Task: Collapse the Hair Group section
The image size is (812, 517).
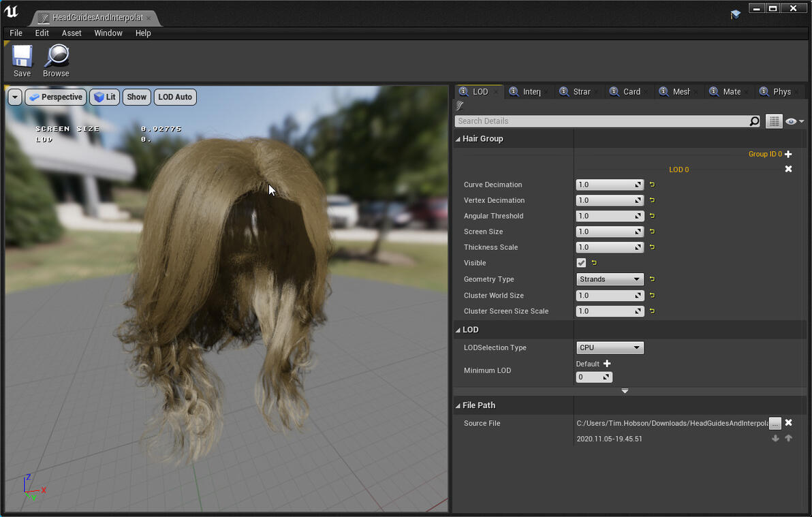Action: [x=458, y=139]
